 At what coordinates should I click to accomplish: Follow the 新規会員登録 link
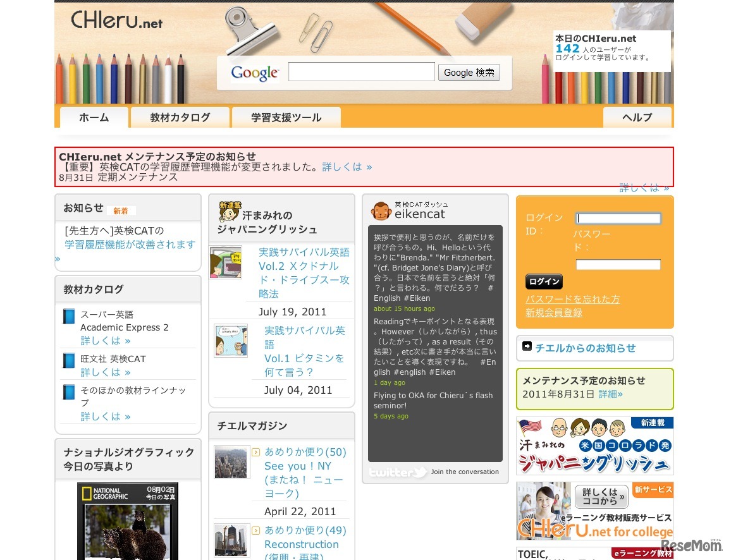[x=553, y=313]
